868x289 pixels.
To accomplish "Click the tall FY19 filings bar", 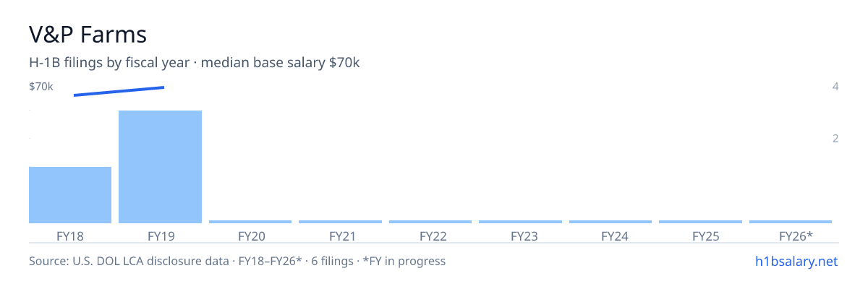I will point(160,167).
